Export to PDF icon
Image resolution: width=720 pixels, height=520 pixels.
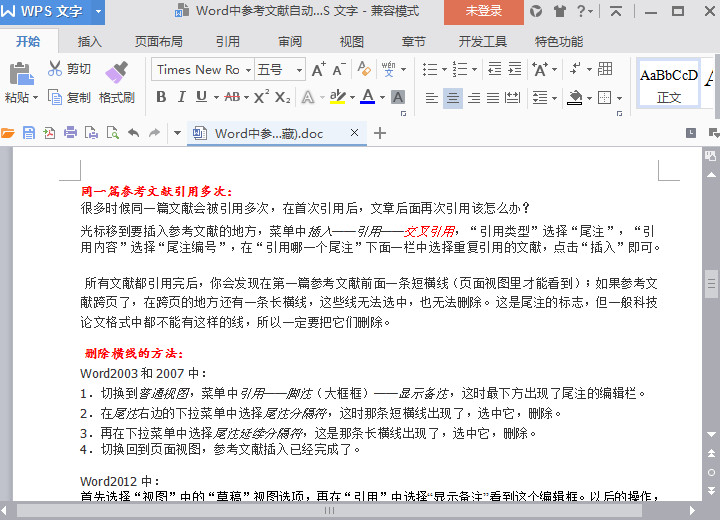point(49,133)
